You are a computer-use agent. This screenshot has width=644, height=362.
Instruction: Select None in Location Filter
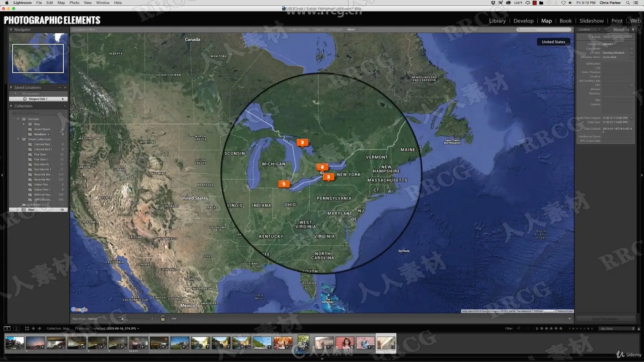(351, 29)
